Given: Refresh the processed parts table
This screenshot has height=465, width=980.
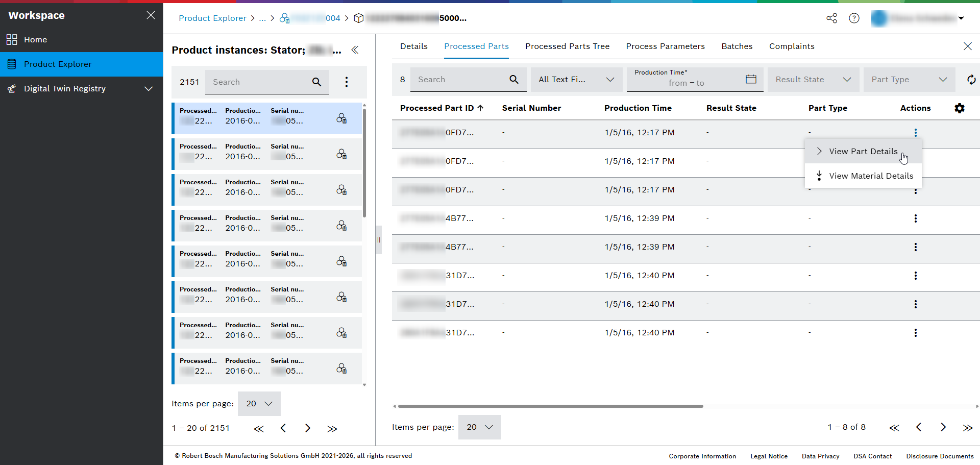Looking at the screenshot, I should pyautogui.click(x=971, y=80).
